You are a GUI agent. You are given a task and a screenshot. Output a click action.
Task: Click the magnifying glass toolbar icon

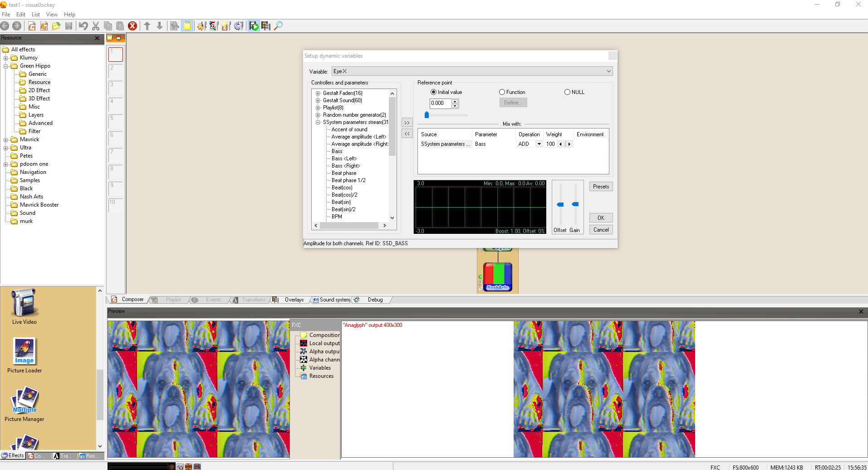point(278,26)
